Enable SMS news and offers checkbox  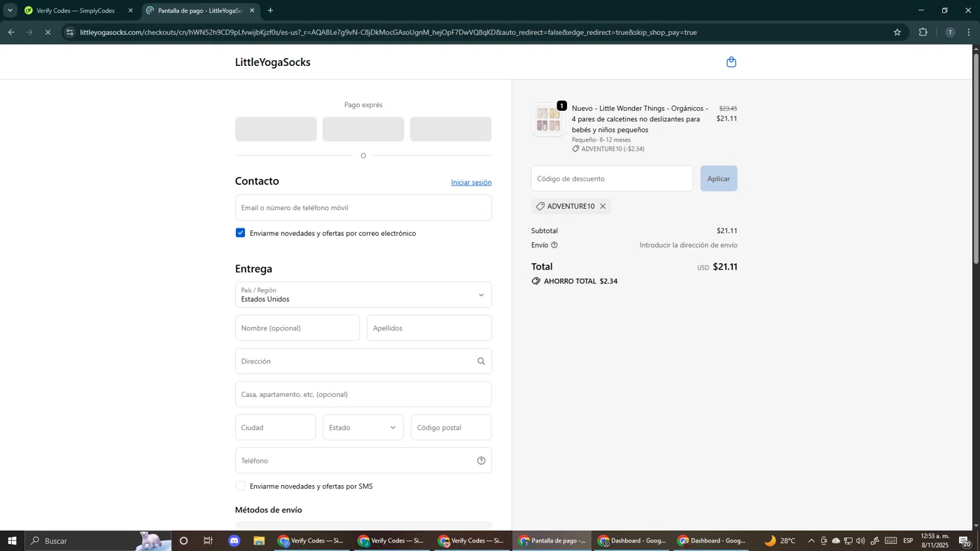point(240,486)
